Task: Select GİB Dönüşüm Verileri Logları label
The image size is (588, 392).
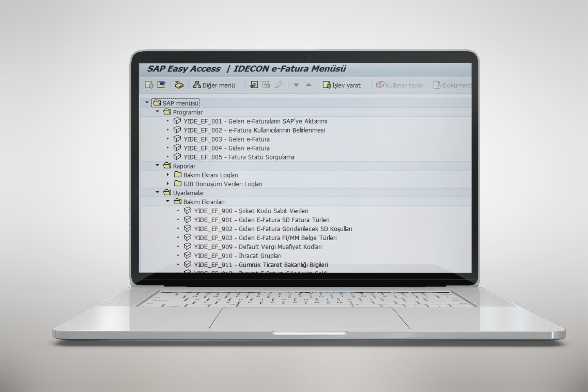Action: (x=223, y=184)
